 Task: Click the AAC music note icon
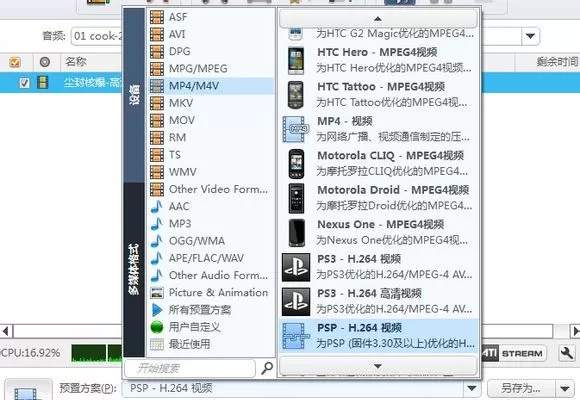pyautogui.click(x=157, y=206)
